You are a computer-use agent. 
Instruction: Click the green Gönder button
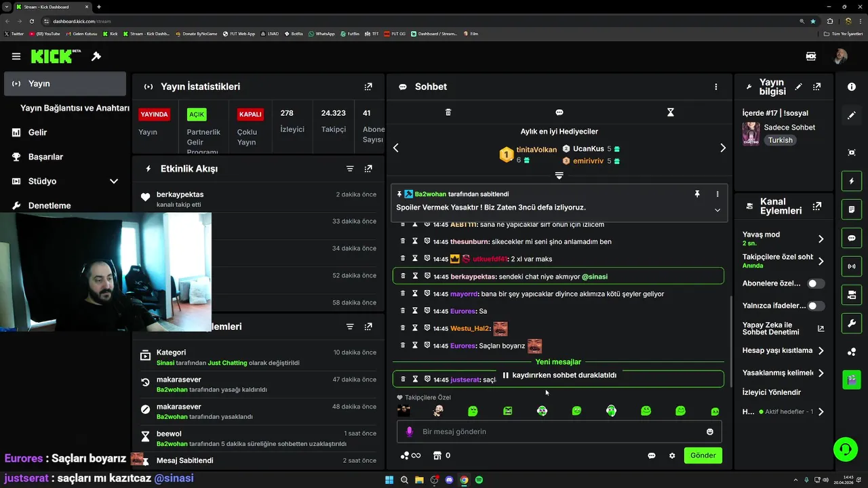[703, 455]
